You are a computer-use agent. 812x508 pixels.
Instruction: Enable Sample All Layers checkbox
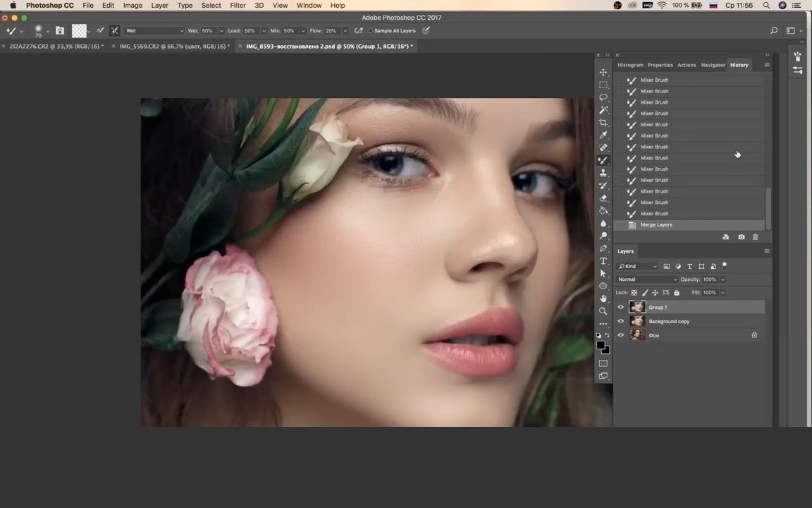(x=371, y=31)
